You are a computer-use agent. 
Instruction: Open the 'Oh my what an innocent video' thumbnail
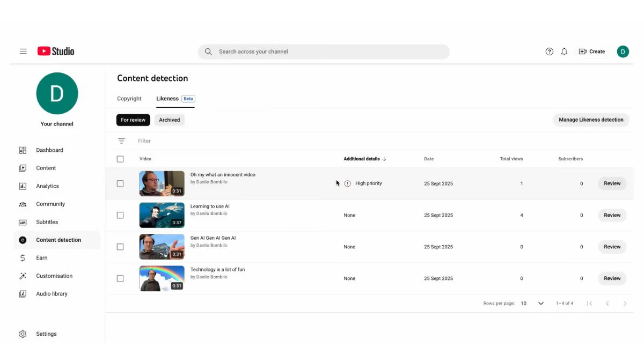[x=162, y=183]
